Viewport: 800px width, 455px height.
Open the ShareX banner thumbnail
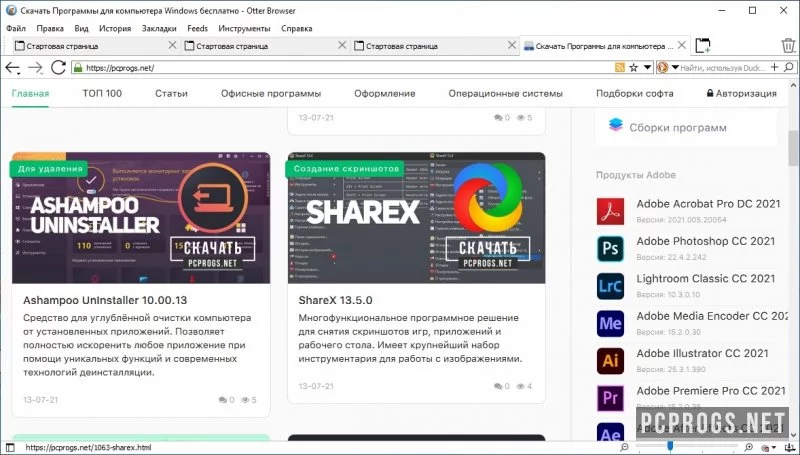(416, 218)
